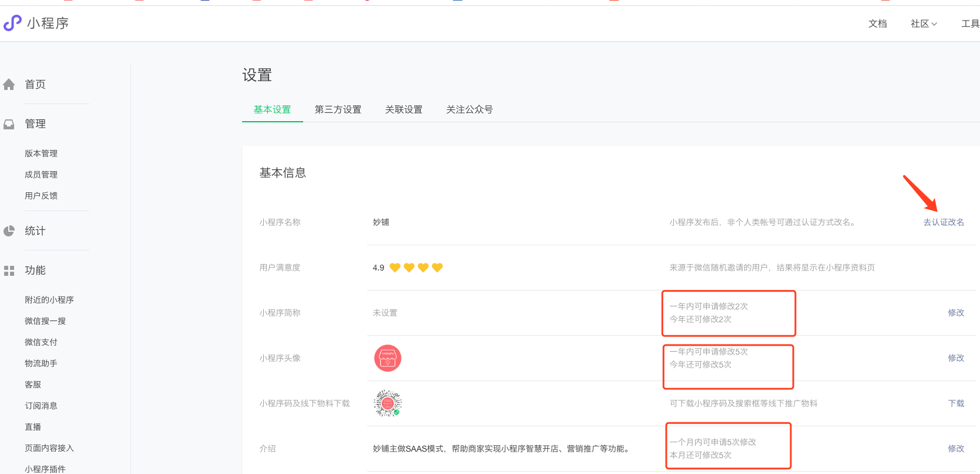Click the 妙铺主做SAAS模式 introduction text
The image size is (980, 474).
coord(502,449)
